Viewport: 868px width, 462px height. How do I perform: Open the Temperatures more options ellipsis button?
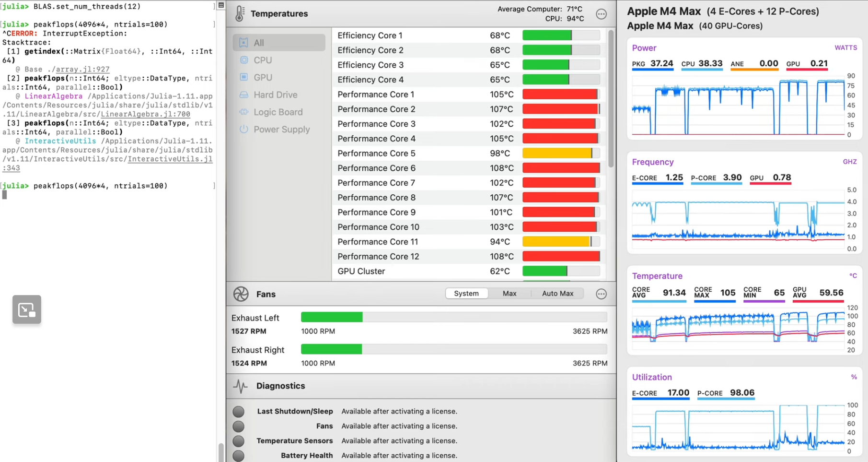point(601,14)
